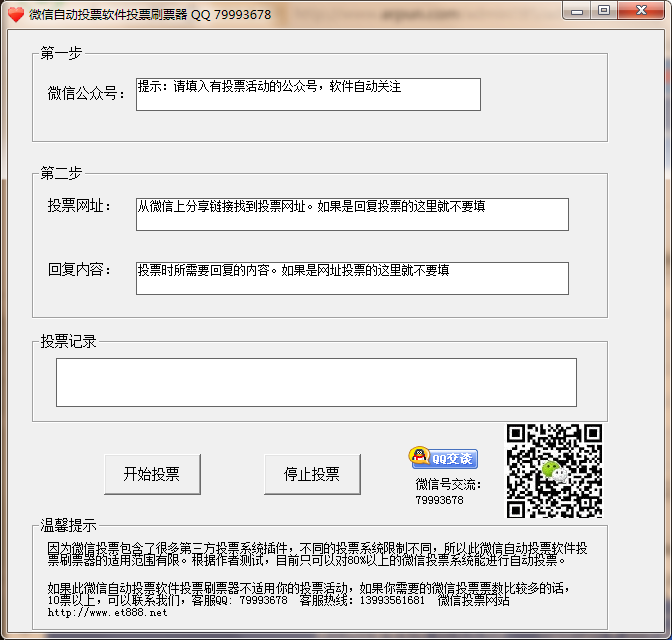The width and height of the screenshot is (672, 640).
Task: Click the 客服热线: 13993561681 text
Action: point(362,600)
